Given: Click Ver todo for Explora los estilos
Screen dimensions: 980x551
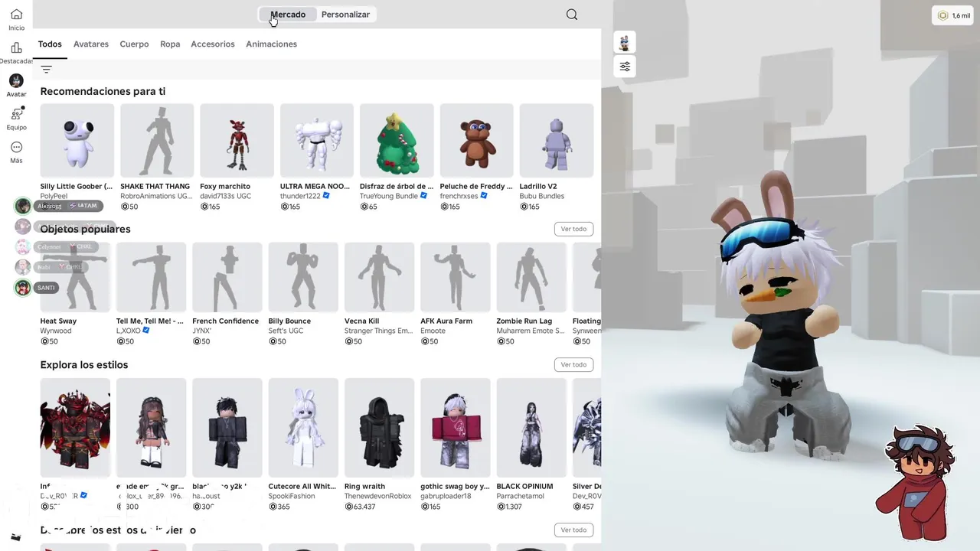Looking at the screenshot, I should pyautogui.click(x=573, y=365).
